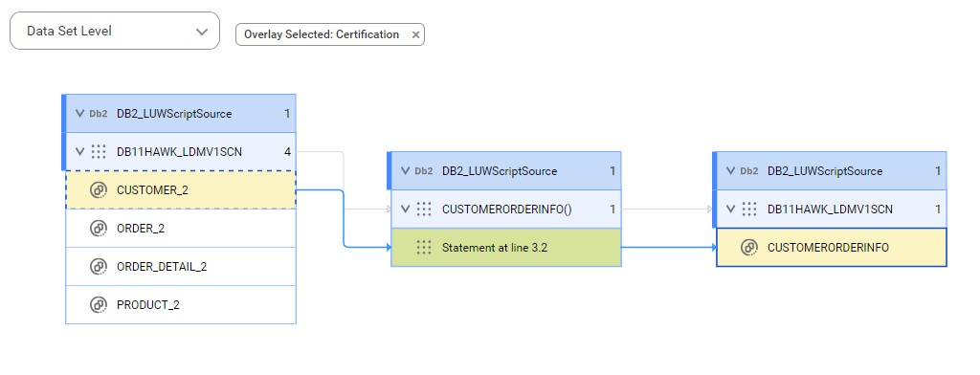Click the CUSTOMERORDERINFO() grid icon
Screen dimensions: 980x375
point(424,210)
